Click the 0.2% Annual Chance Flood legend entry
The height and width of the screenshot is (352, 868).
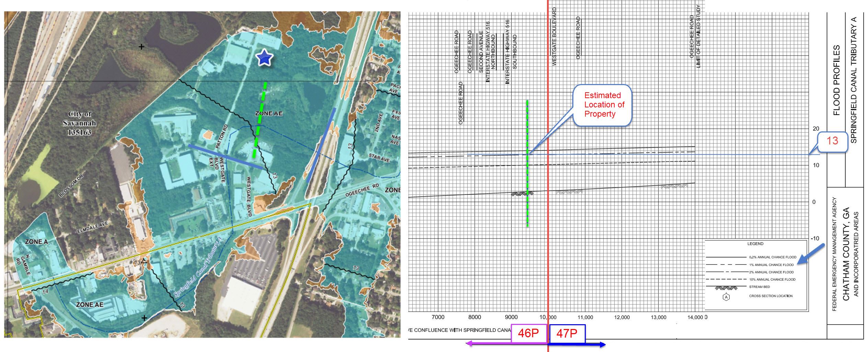click(x=773, y=257)
